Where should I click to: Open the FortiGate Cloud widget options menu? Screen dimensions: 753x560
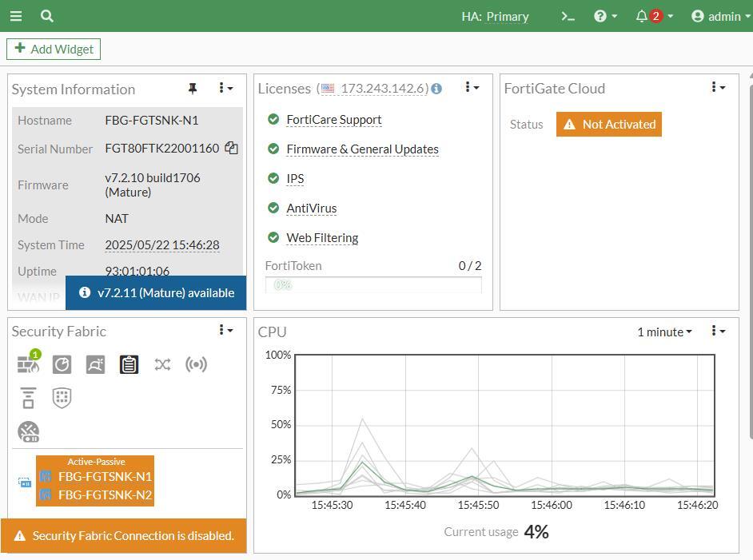point(718,88)
